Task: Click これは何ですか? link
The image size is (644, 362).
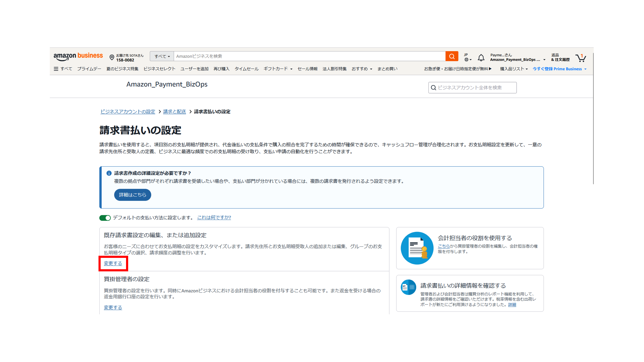Action: (x=214, y=218)
